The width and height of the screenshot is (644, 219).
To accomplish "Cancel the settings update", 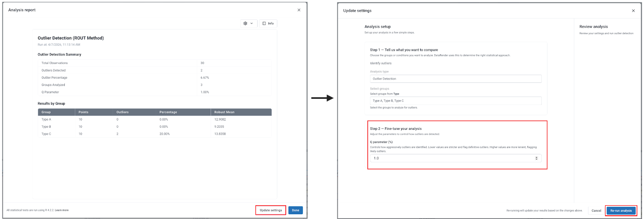I will click(x=596, y=211).
